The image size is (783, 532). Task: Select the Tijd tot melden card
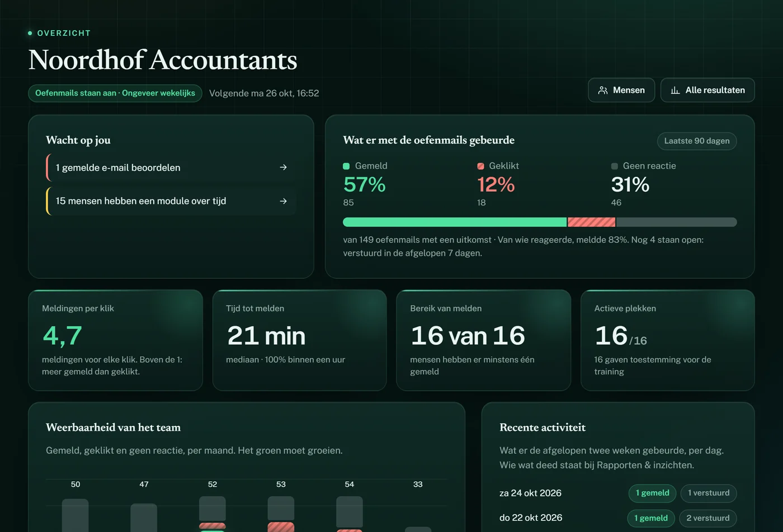(300, 340)
